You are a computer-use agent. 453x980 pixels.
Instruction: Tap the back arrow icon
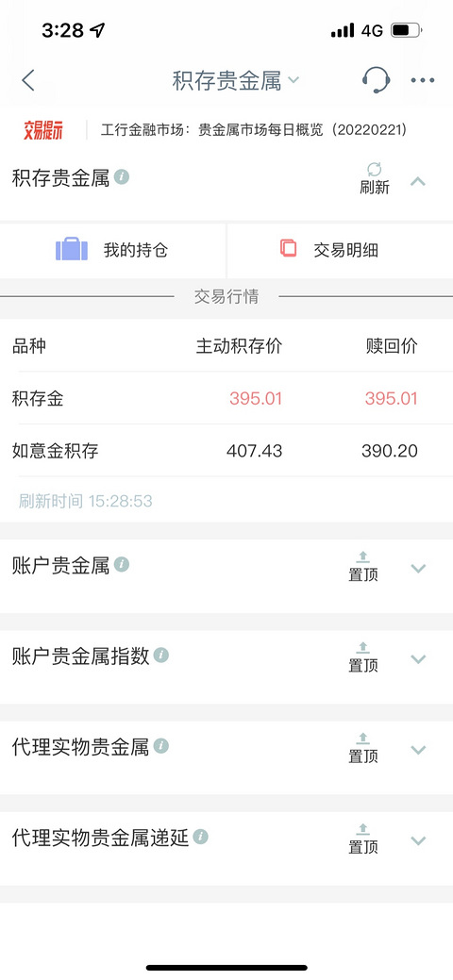(28, 80)
